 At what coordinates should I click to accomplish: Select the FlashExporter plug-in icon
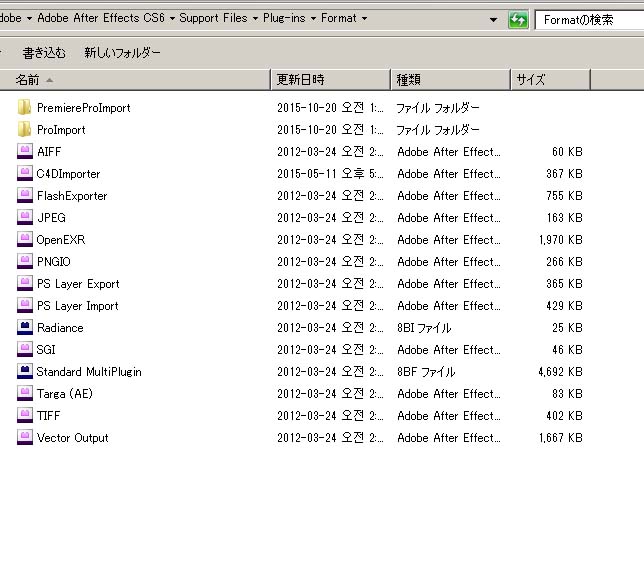(25, 196)
